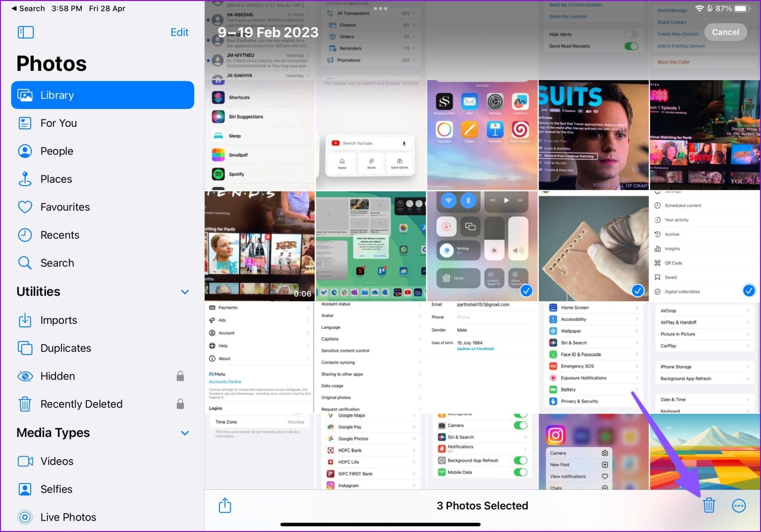Screen dimensions: 761x532
Task: Deselect the Control Centre screenshot checkmark
Action: pos(526,290)
